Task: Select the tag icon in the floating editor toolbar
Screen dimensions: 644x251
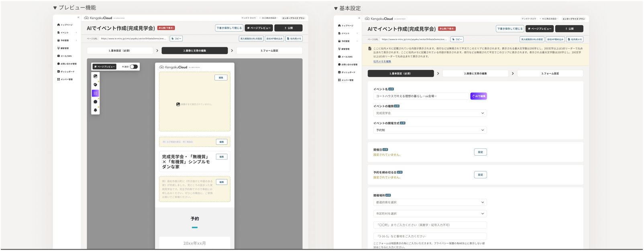Action: click(95, 85)
